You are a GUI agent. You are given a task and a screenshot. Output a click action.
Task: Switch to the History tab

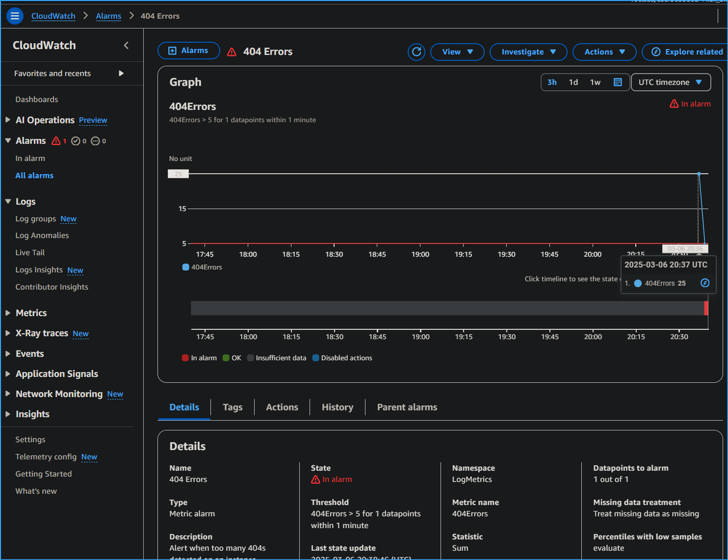[337, 407]
